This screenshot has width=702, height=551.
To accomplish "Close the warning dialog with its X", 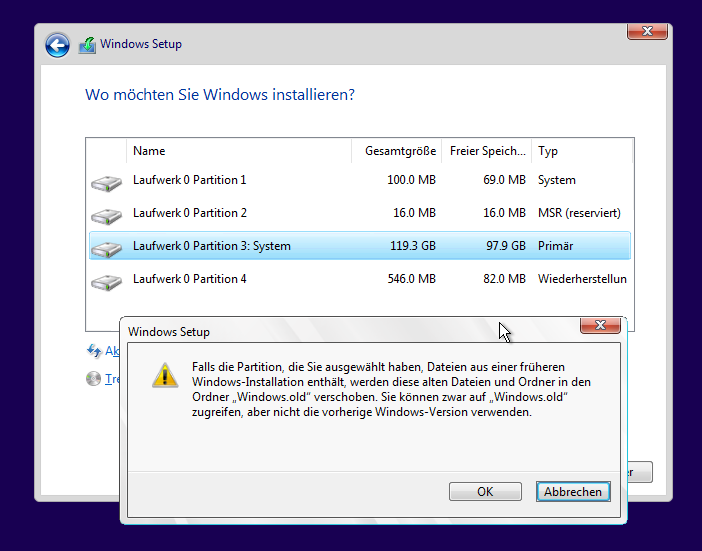I will 600,325.
